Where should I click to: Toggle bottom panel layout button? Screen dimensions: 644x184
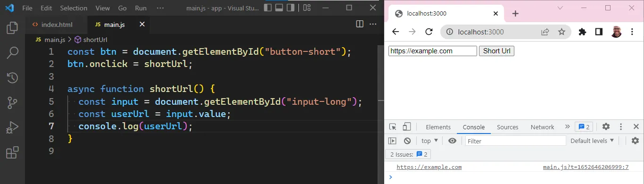tap(279, 8)
